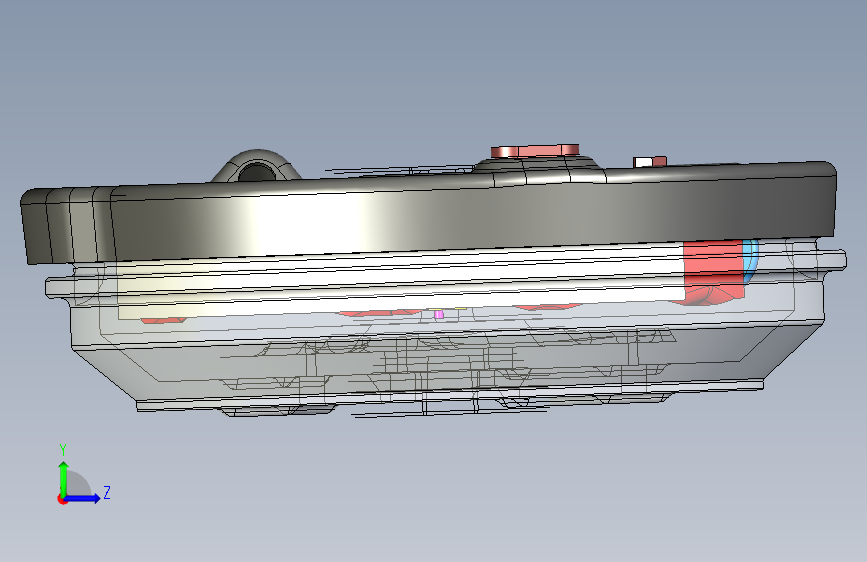This screenshot has width=867, height=562.
Task: Select the dark top cover of the model
Action: (429, 213)
